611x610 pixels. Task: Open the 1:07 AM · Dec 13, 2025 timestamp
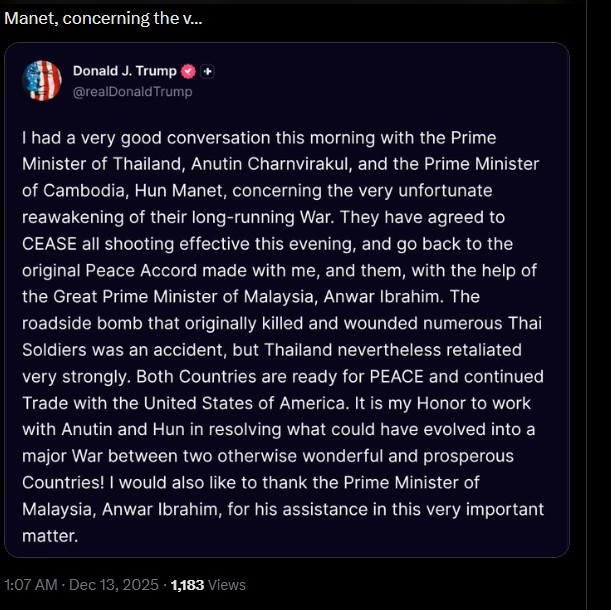(82, 585)
